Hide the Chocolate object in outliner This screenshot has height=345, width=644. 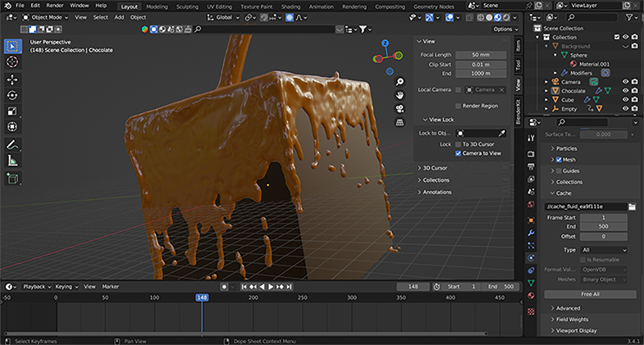click(x=625, y=91)
